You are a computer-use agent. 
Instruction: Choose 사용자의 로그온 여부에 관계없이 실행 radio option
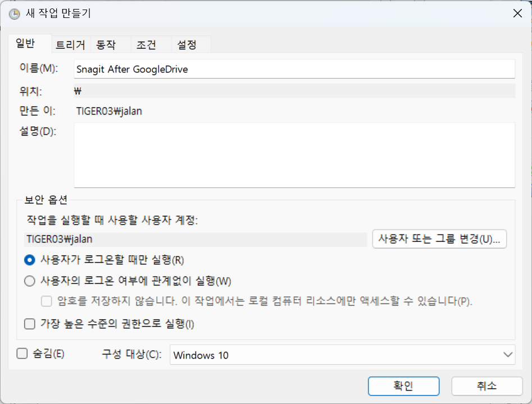(30, 281)
